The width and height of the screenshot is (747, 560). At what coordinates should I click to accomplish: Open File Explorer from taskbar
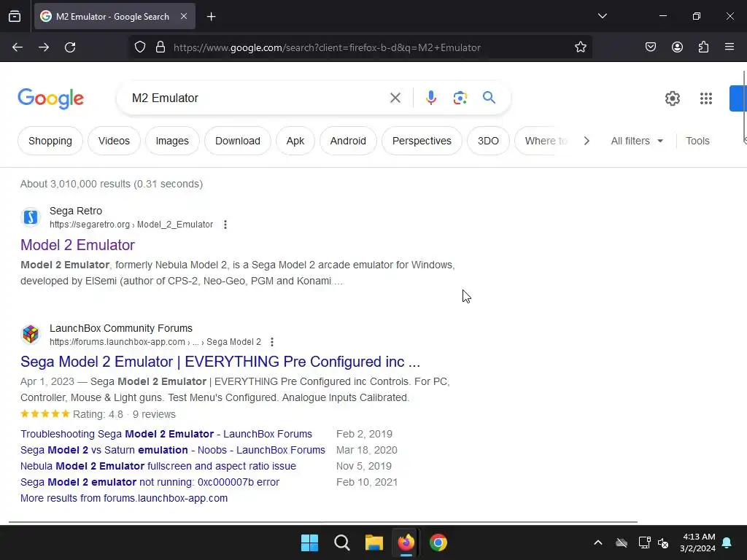click(x=374, y=542)
